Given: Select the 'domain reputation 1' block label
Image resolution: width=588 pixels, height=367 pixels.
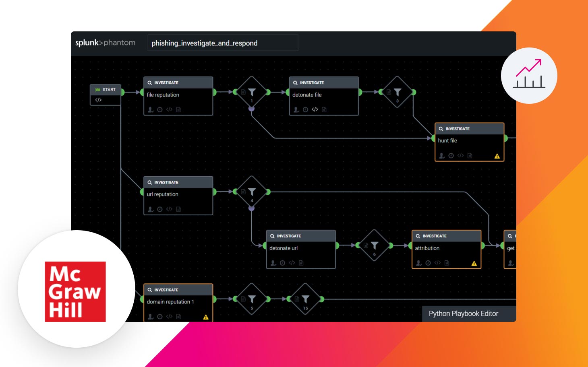Looking at the screenshot, I should pos(170,302).
